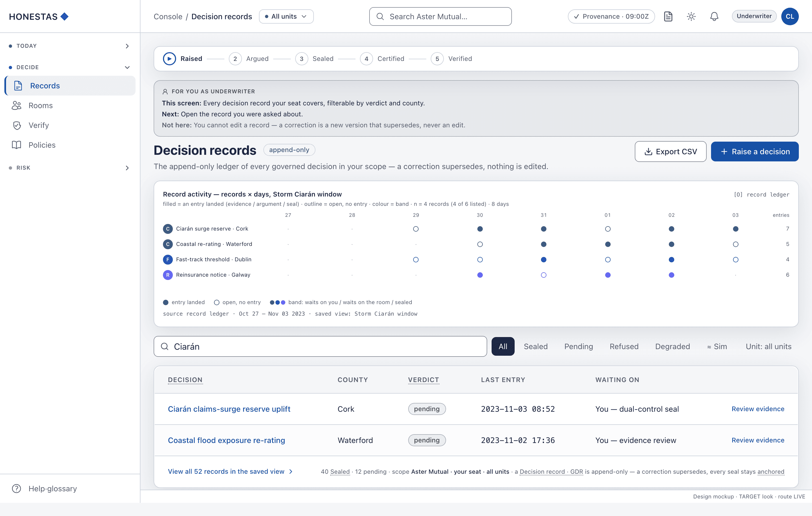Click the Ciarán records filter field
Screen dimensions: 812x516
coord(320,347)
